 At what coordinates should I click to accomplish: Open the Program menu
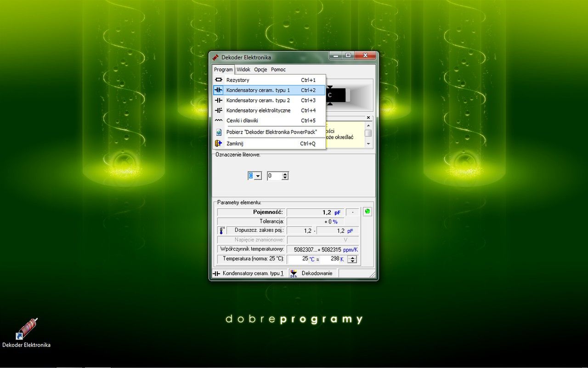(x=223, y=69)
